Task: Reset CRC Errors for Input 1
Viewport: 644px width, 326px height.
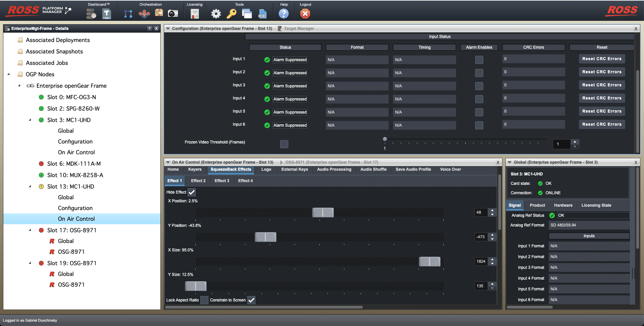Action: pyautogui.click(x=602, y=59)
